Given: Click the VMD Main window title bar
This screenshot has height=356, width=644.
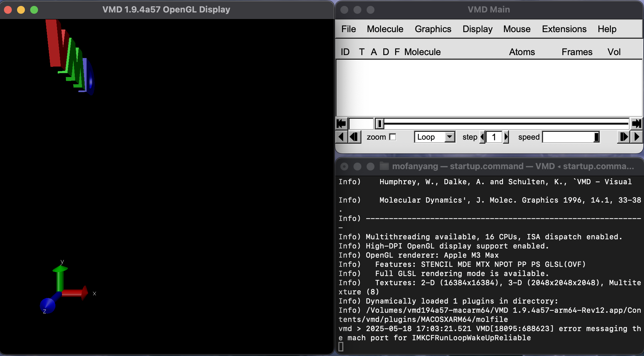Looking at the screenshot, I should click(489, 10).
